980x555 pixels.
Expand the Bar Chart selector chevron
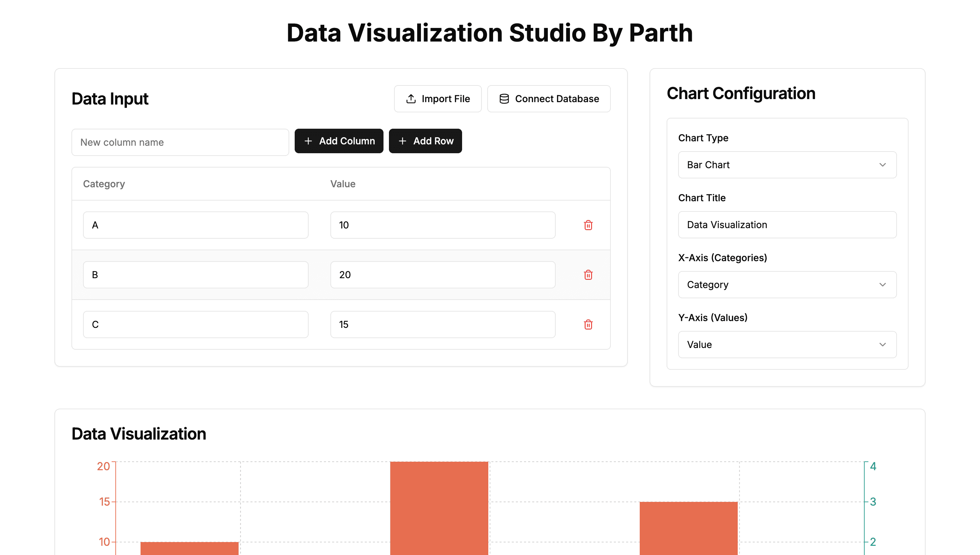[884, 165]
